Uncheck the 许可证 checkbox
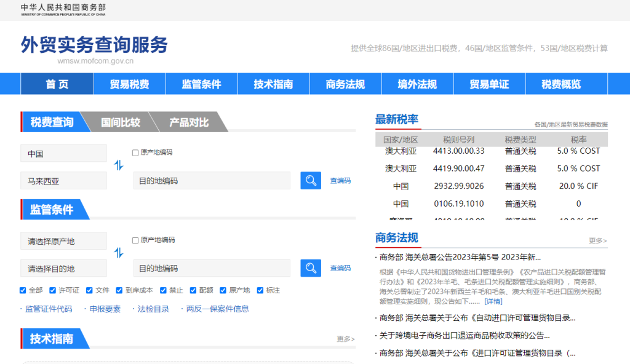 click(53, 290)
